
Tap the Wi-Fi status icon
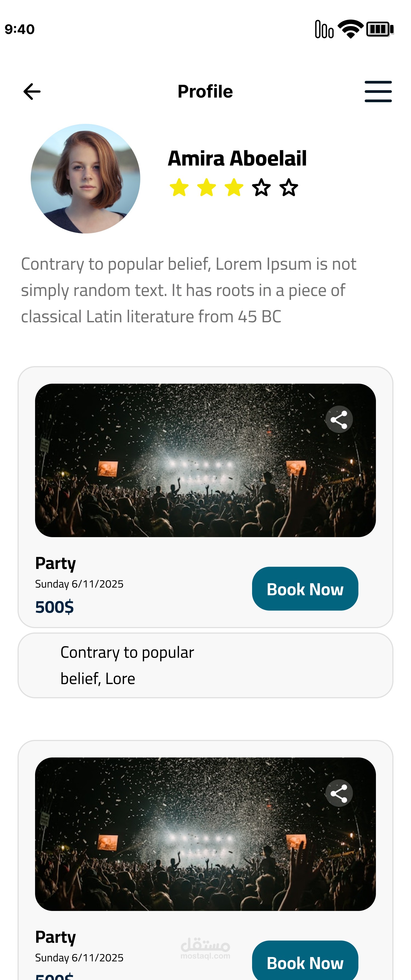pos(350,29)
